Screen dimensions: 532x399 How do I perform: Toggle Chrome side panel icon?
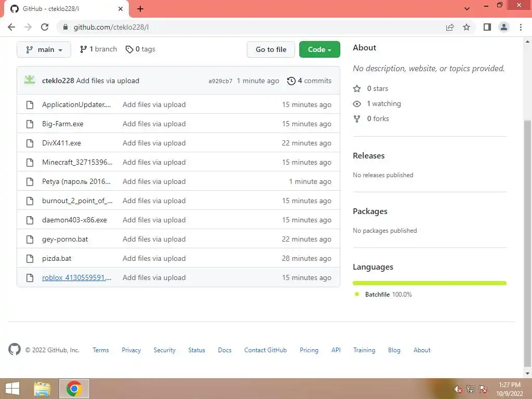487,27
